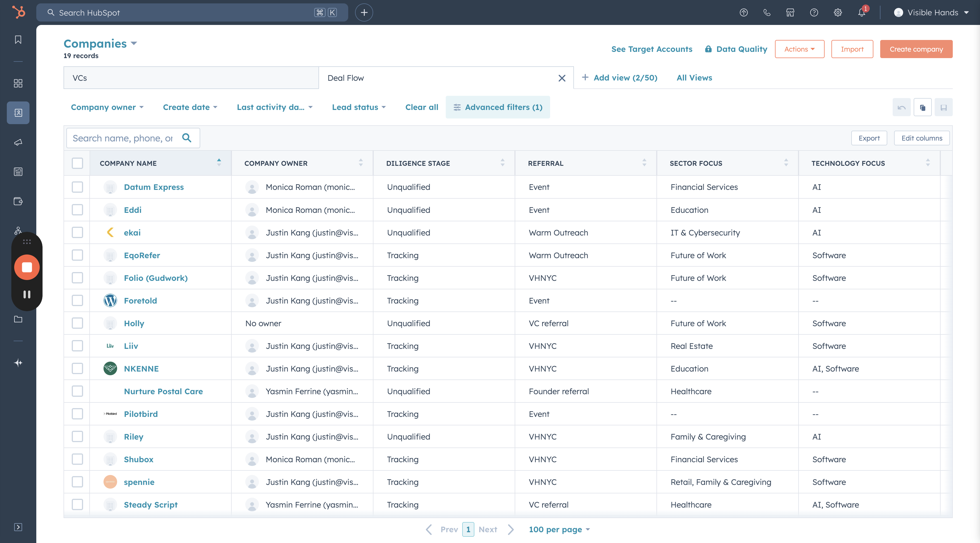Image resolution: width=980 pixels, height=543 pixels.
Task: Check the checkbox next to Datum Express
Action: click(x=77, y=187)
